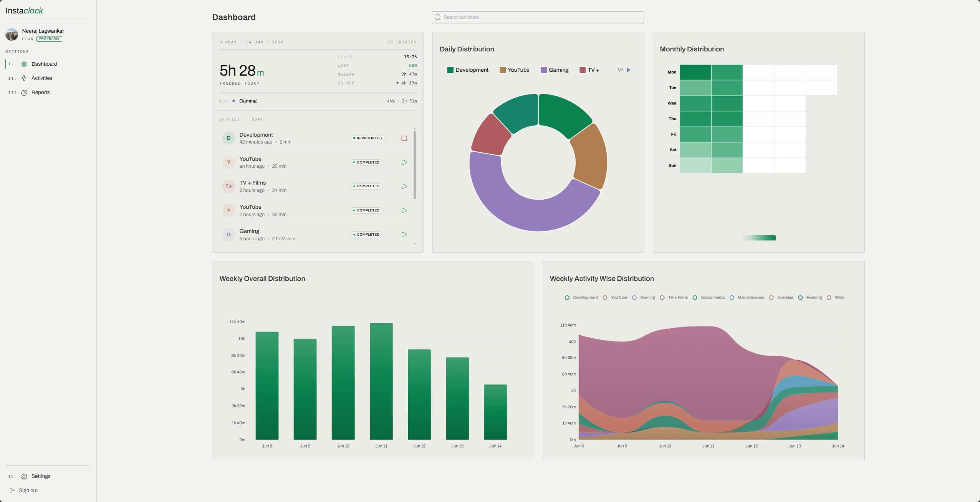The height and width of the screenshot is (502, 980).
Task: Click the Jun 14 weekly bar
Action: point(495,412)
